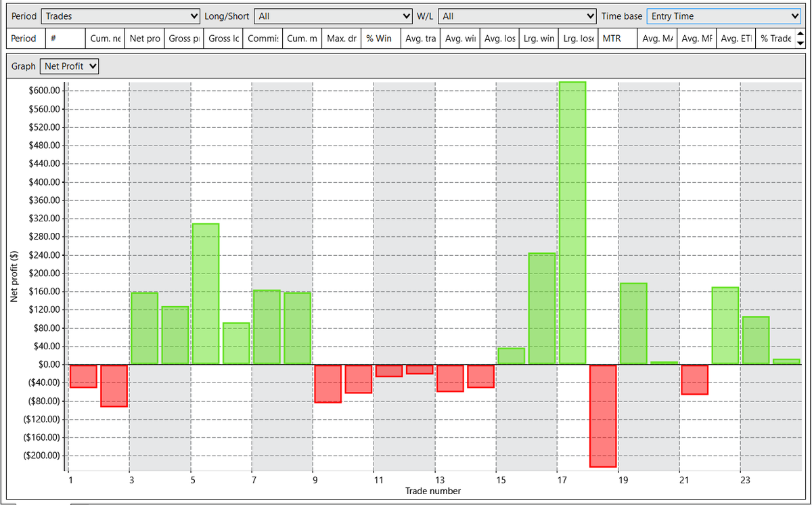812x505 pixels.
Task: Click the up arrow beside the column headers
Action: tap(800, 34)
